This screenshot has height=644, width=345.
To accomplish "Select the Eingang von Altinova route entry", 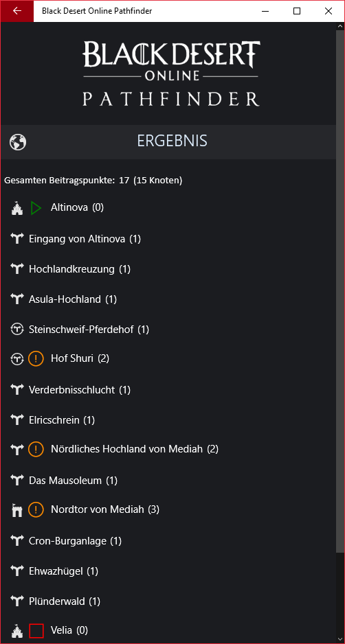I will 168,239.
